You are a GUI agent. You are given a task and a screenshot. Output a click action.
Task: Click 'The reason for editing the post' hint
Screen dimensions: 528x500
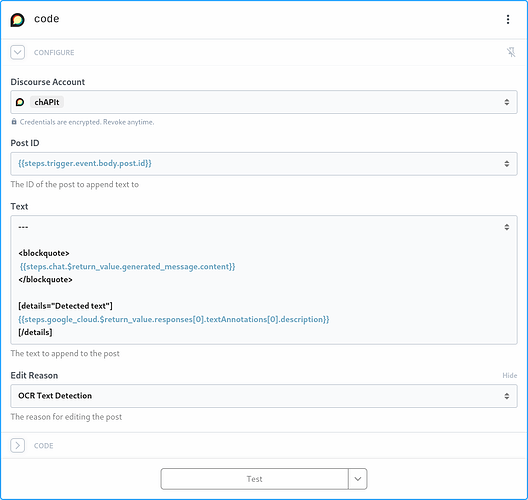tap(66, 417)
